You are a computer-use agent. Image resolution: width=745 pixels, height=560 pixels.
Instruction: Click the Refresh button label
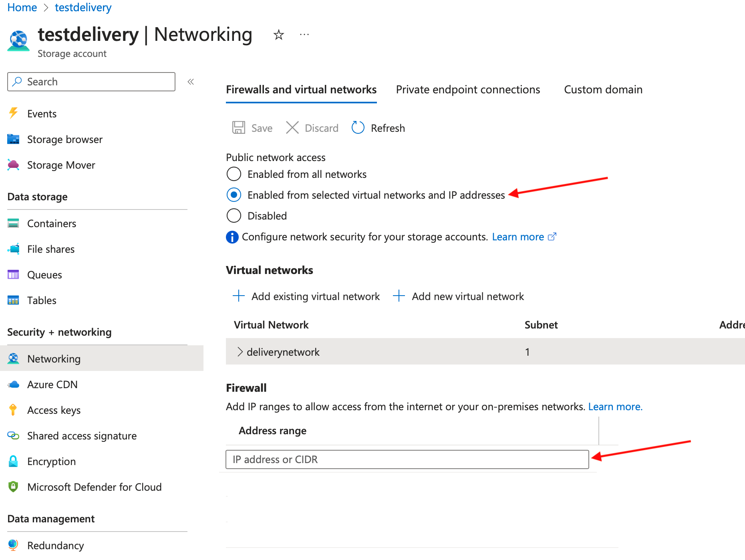coord(388,128)
